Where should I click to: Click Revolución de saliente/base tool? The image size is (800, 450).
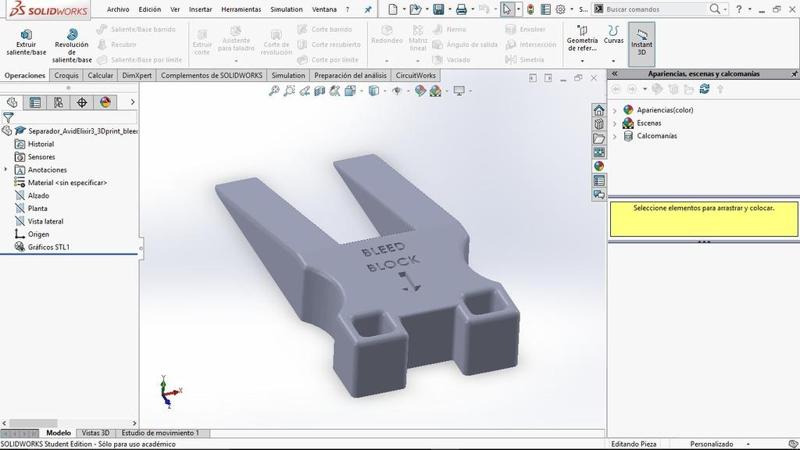click(71, 45)
